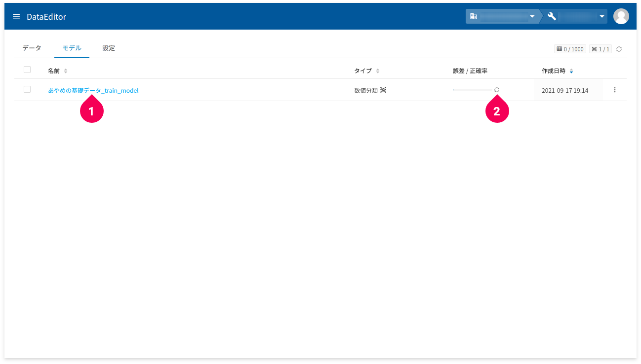This screenshot has width=641, height=364.
Task: Open the 設定 tab
Action: click(x=109, y=48)
